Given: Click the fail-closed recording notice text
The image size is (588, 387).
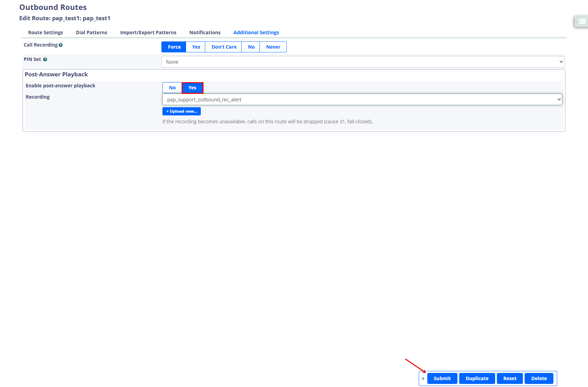Looking at the screenshot, I should (x=267, y=122).
